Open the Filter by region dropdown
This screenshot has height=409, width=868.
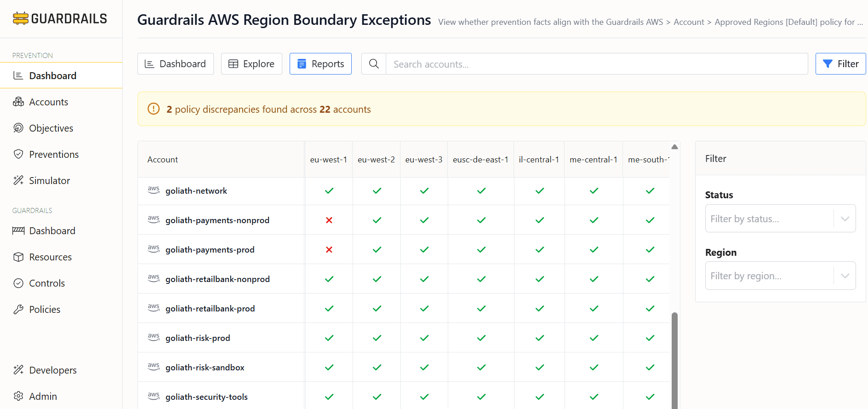point(780,276)
